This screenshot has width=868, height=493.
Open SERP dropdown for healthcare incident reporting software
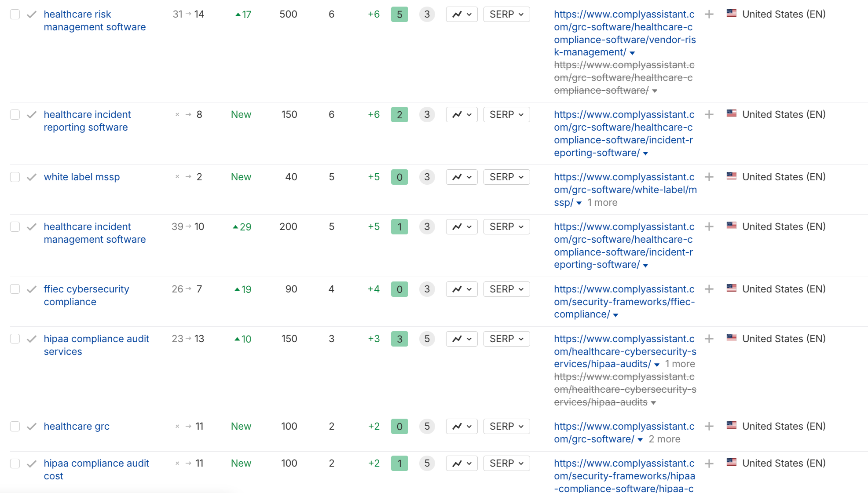[506, 115]
